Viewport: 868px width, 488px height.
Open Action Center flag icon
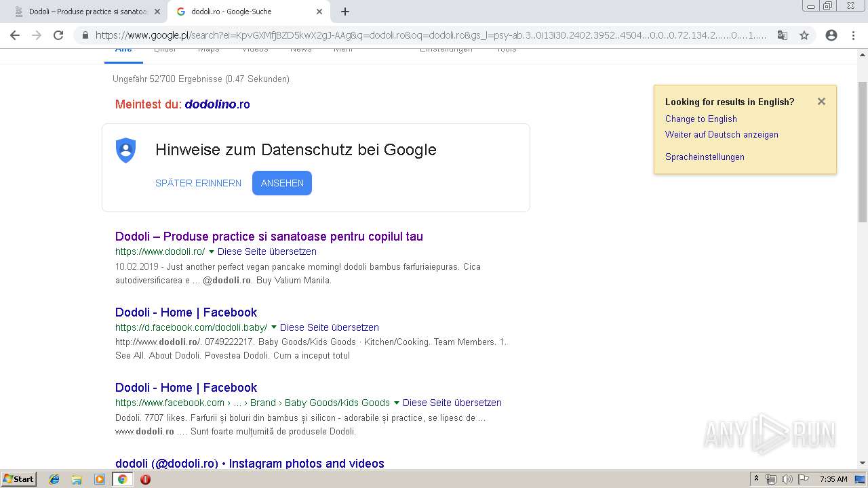(804, 479)
